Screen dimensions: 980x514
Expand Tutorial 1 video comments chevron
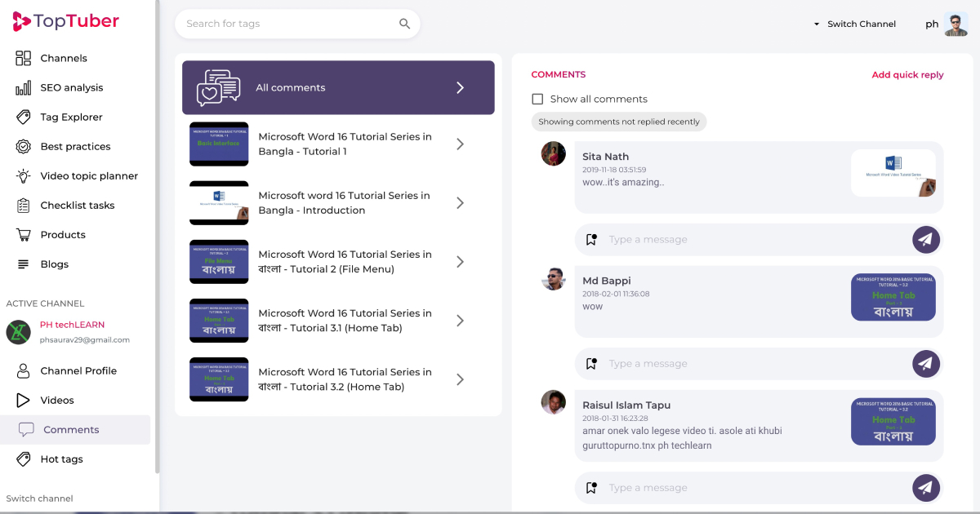click(460, 144)
